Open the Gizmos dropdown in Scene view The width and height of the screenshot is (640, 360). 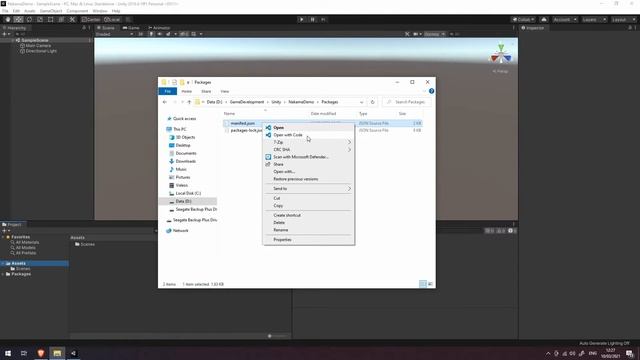434,34
